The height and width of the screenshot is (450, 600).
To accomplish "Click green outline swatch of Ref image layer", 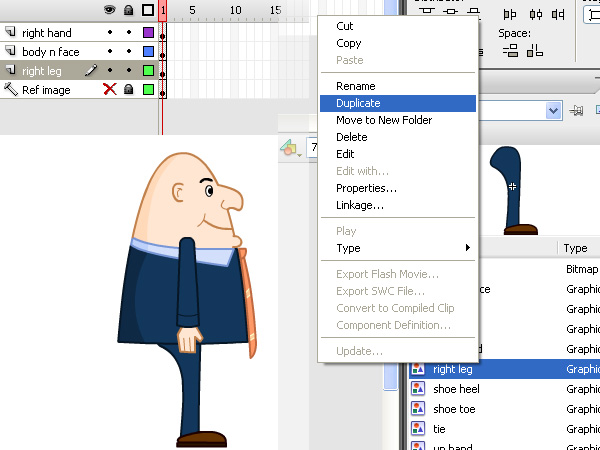I will tap(148, 90).
